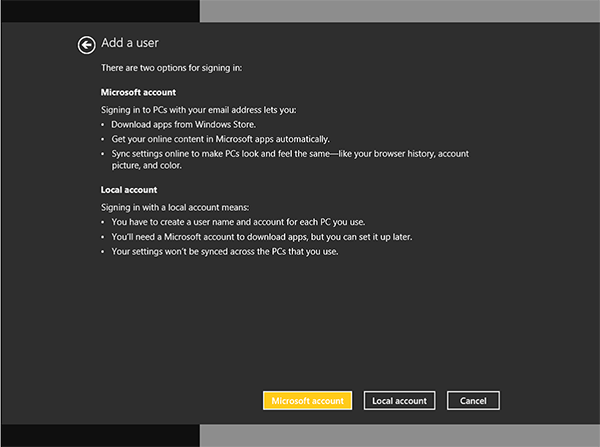Viewport: 600px width, 447px height.
Task: Click the bold Microsoft account section heading
Action: click(138, 92)
